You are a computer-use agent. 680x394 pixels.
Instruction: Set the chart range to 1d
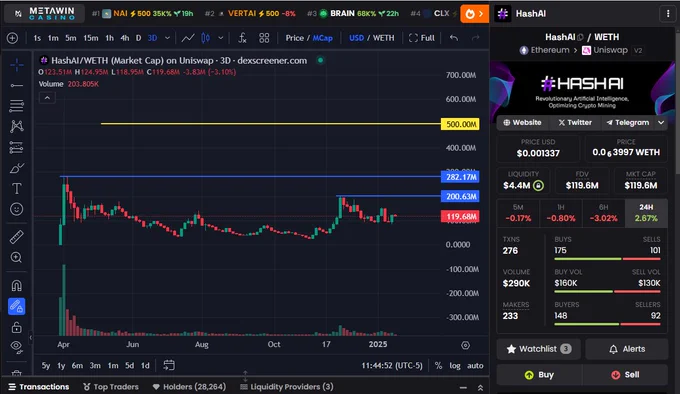(145, 366)
